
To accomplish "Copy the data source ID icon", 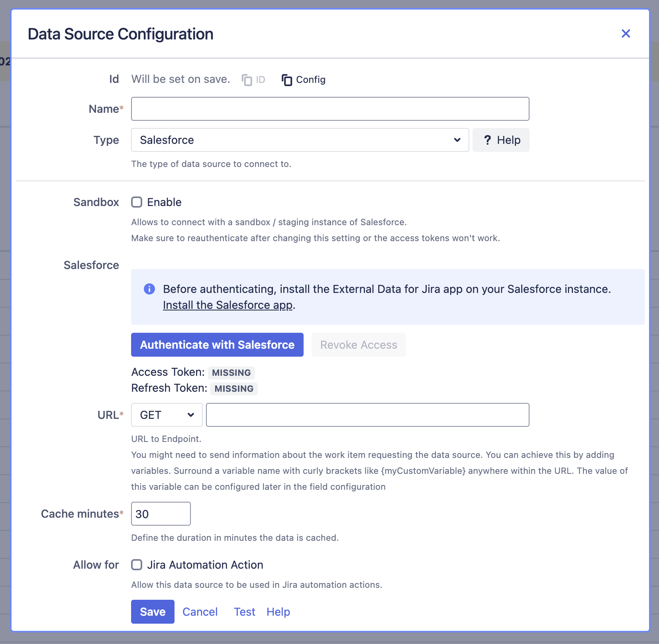I will point(247,80).
